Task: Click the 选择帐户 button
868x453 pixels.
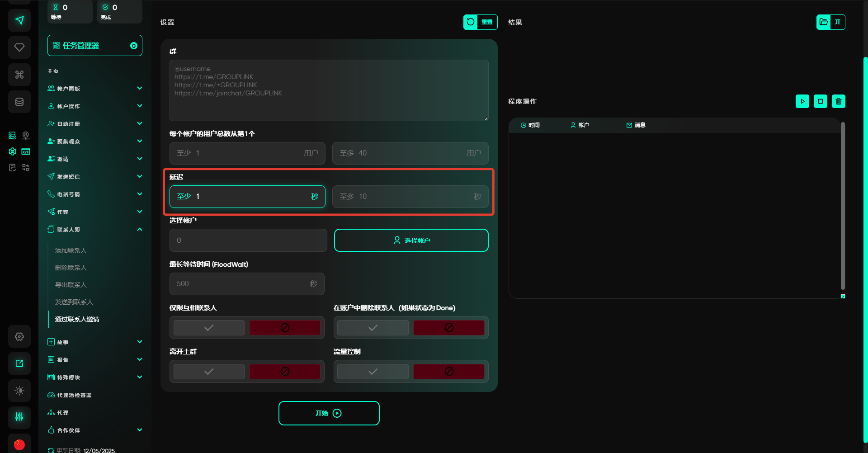Action: coord(411,240)
